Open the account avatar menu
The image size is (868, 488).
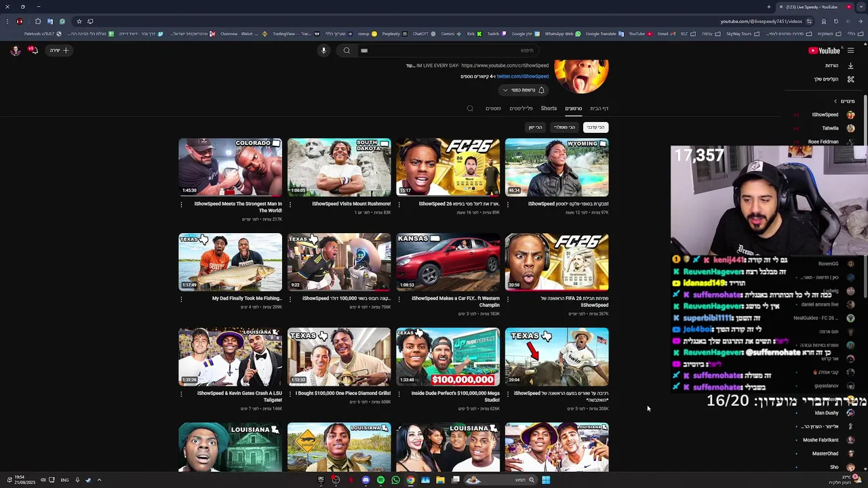(15, 50)
